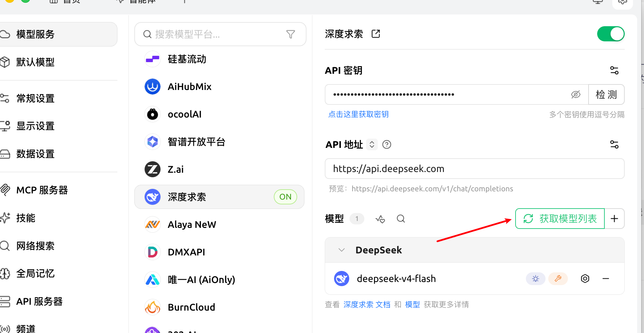Open deepseek-v4-flash model settings gear
Screen dimensions: 644x333
[585, 279]
